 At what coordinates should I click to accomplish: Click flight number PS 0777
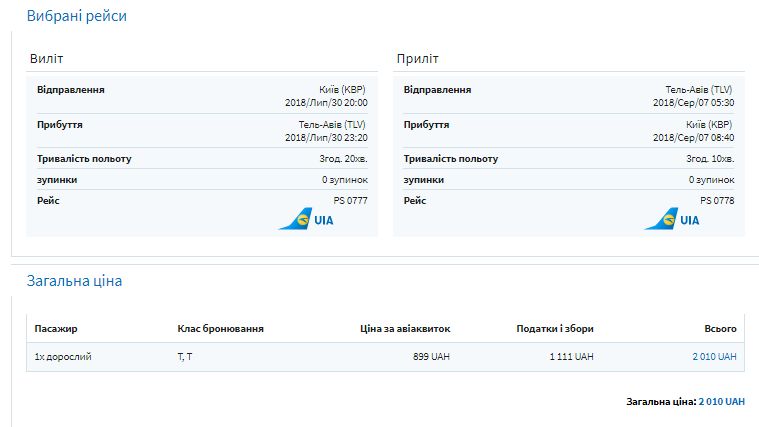(x=349, y=201)
